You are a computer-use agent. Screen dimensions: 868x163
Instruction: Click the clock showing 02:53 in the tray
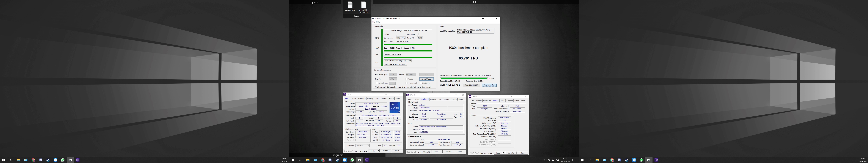click(565, 159)
